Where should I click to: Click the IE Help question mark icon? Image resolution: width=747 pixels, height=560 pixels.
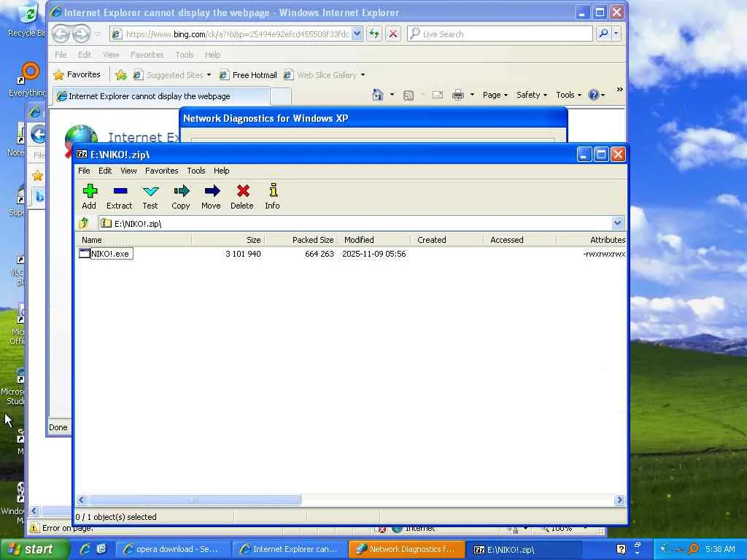click(594, 95)
